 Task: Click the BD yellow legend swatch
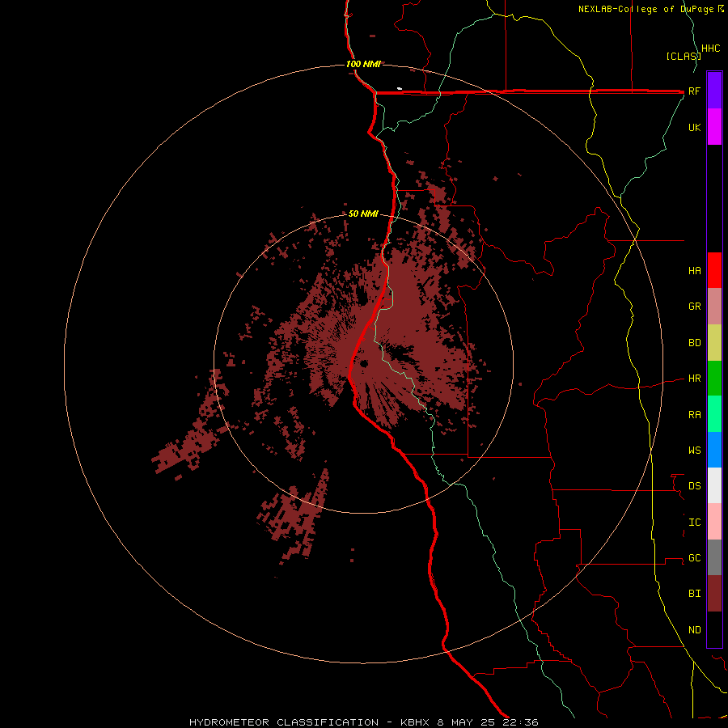click(714, 343)
